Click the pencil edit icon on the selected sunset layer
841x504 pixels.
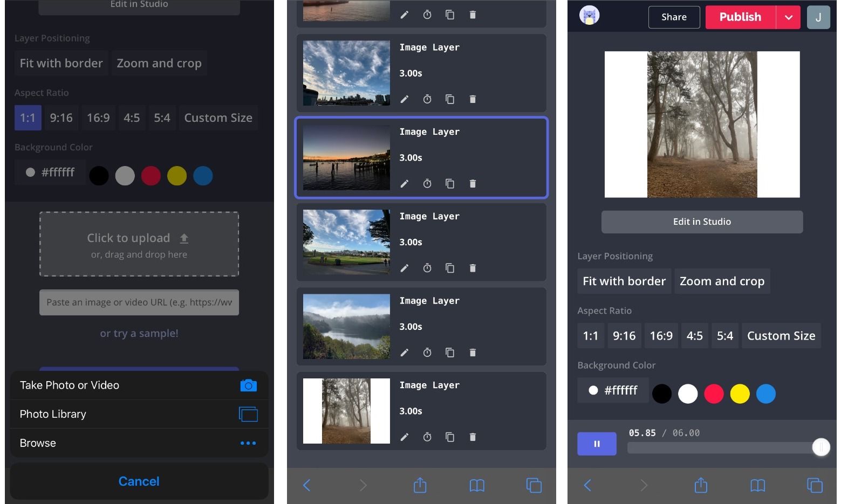click(x=404, y=184)
